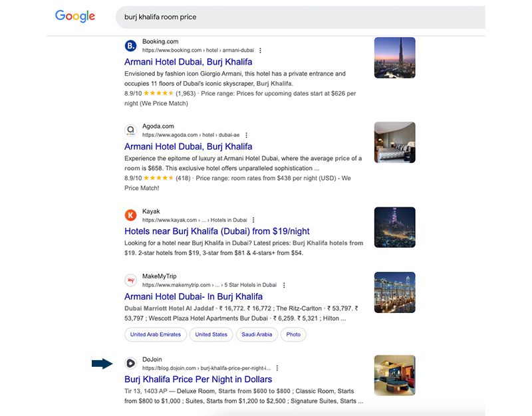Open more options for DoJoin result
The width and height of the screenshot is (532, 416).
(x=277, y=368)
